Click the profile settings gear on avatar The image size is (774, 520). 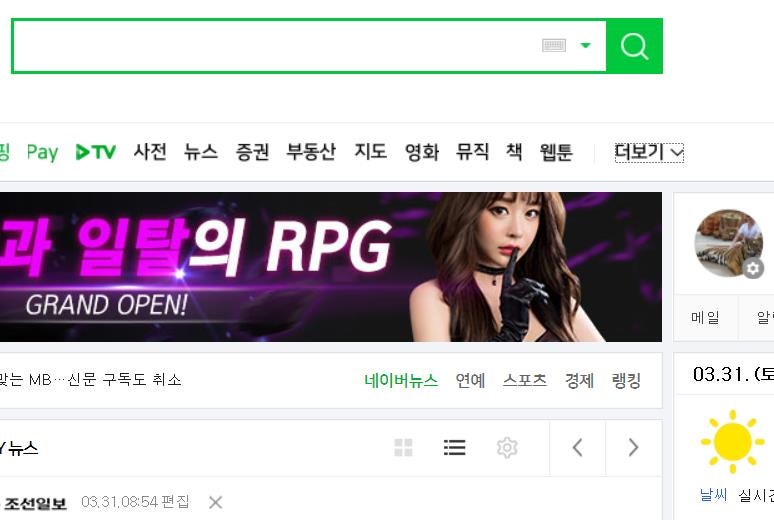[753, 268]
